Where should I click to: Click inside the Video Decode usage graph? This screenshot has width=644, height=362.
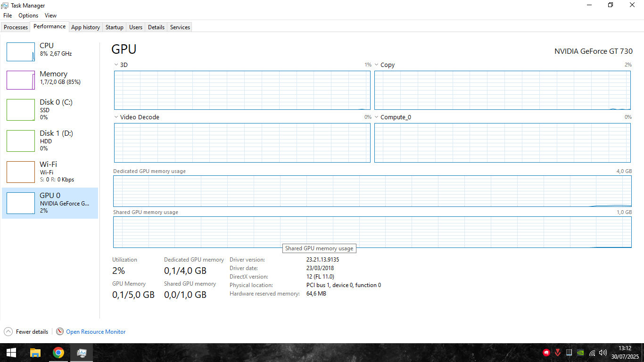pyautogui.click(x=242, y=143)
